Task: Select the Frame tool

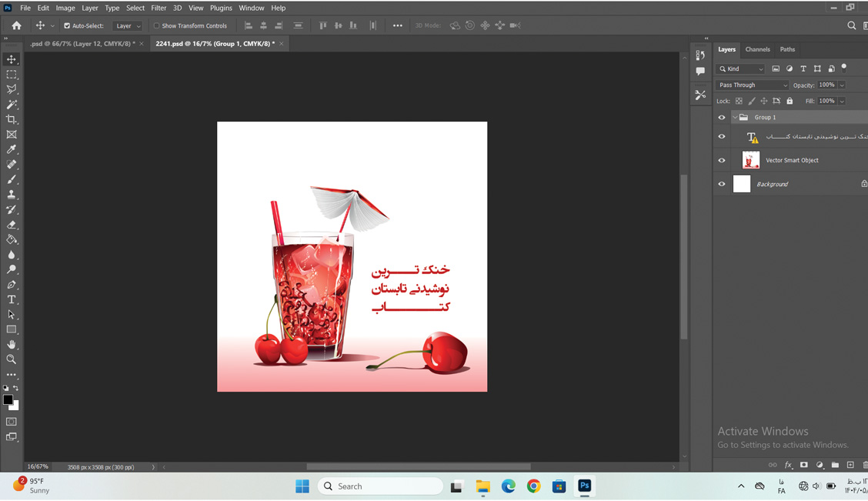Action: [x=11, y=135]
